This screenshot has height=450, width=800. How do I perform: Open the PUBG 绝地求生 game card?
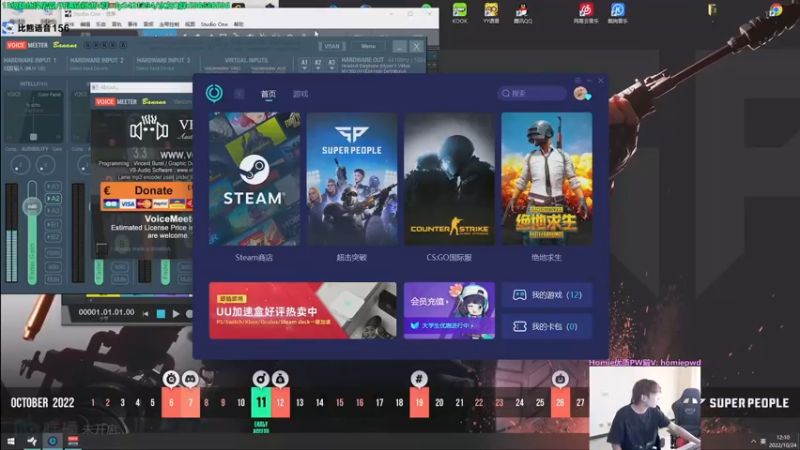pyautogui.click(x=546, y=179)
